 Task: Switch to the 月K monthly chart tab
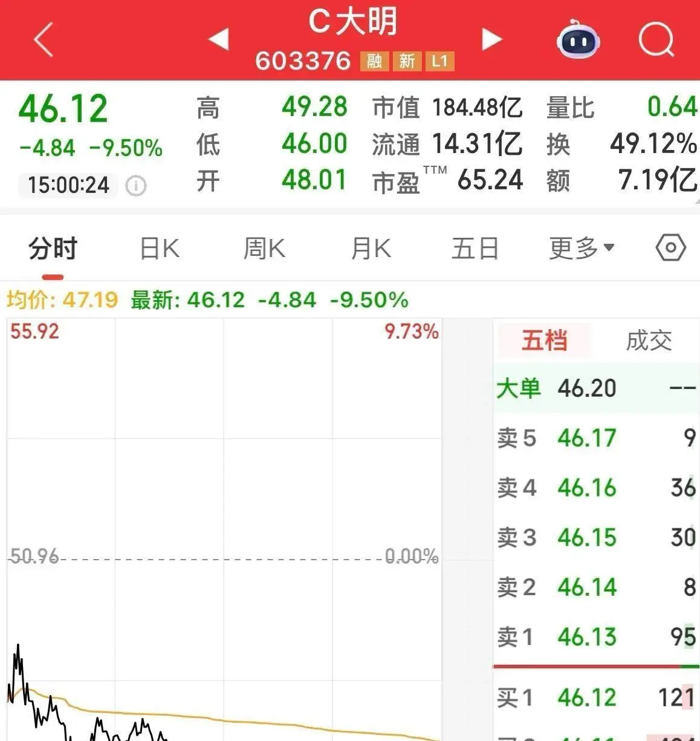[x=370, y=247]
